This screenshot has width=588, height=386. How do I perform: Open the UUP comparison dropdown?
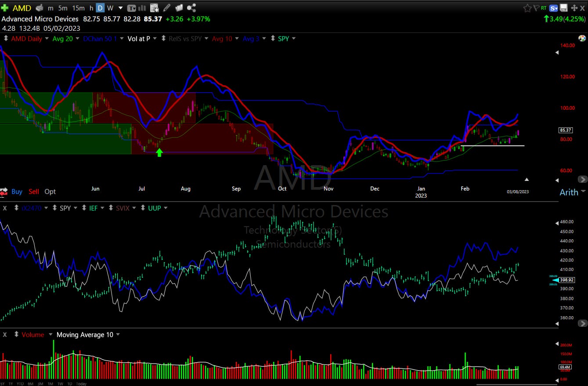click(x=166, y=208)
